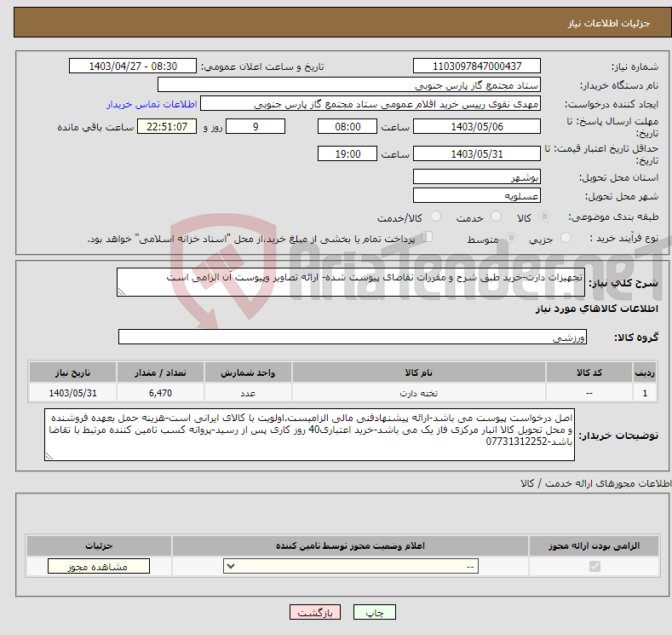The image size is (672, 635).
Task: Select the کالا radio button
Action: [544, 216]
